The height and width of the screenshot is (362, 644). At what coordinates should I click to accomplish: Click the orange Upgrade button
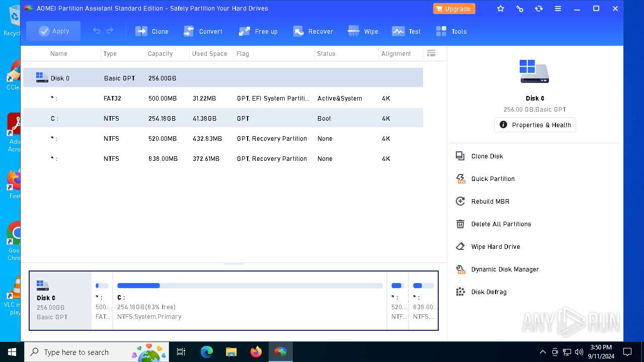click(x=454, y=9)
